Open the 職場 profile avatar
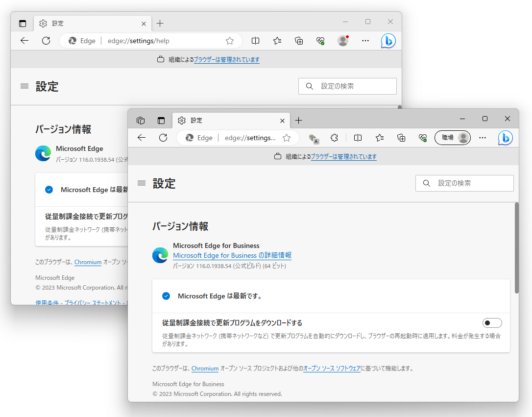 452,138
